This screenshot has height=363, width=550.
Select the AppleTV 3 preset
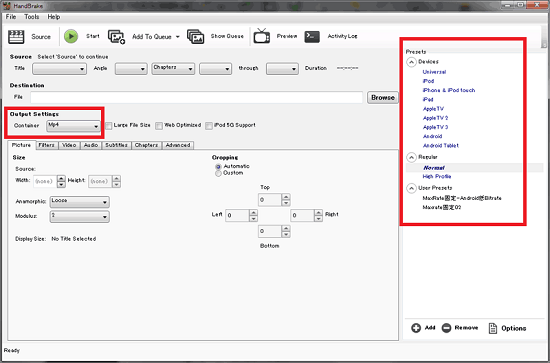click(x=435, y=127)
